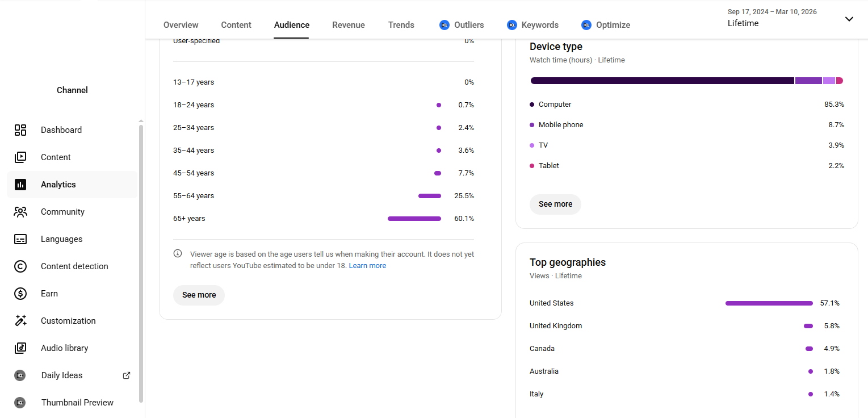This screenshot has height=418, width=868.
Task: Click the viewer age info icon
Action: pyautogui.click(x=178, y=254)
